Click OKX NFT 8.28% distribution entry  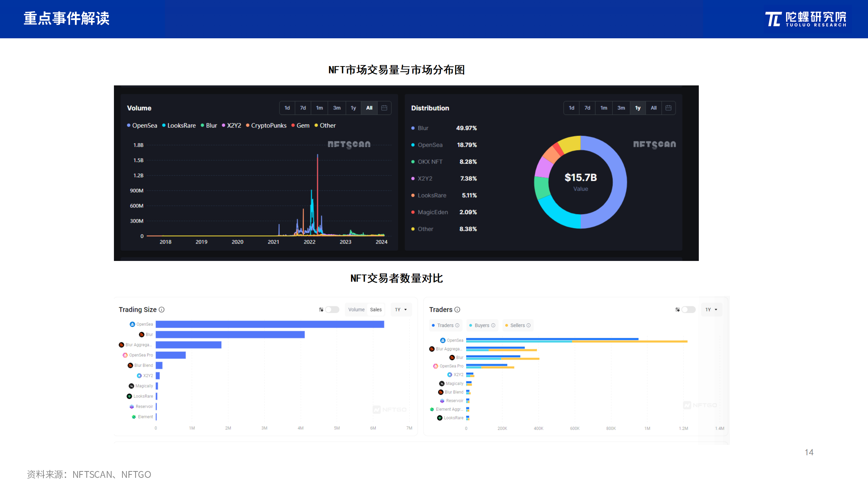pyautogui.click(x=444, y=162)
